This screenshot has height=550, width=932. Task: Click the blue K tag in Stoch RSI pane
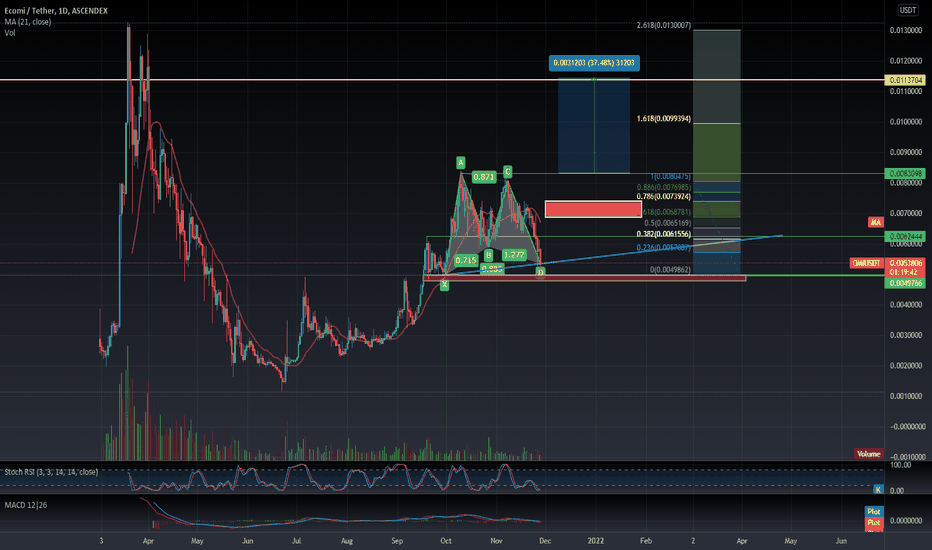click(878, 489)
